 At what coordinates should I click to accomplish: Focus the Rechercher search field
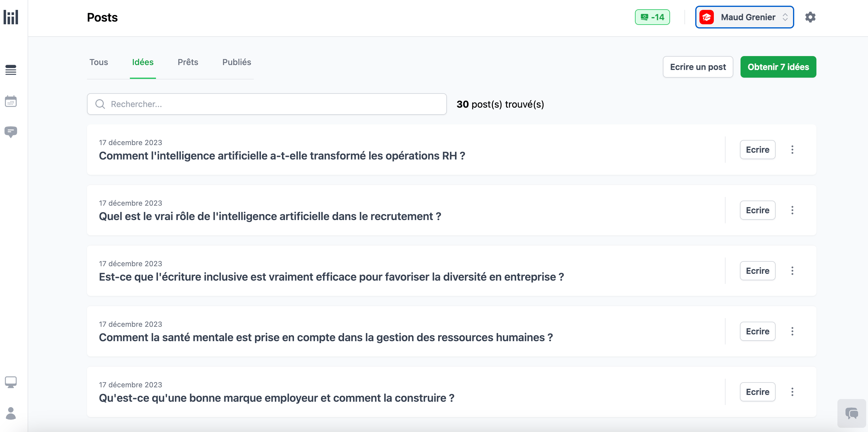click(x=267, y=104)
